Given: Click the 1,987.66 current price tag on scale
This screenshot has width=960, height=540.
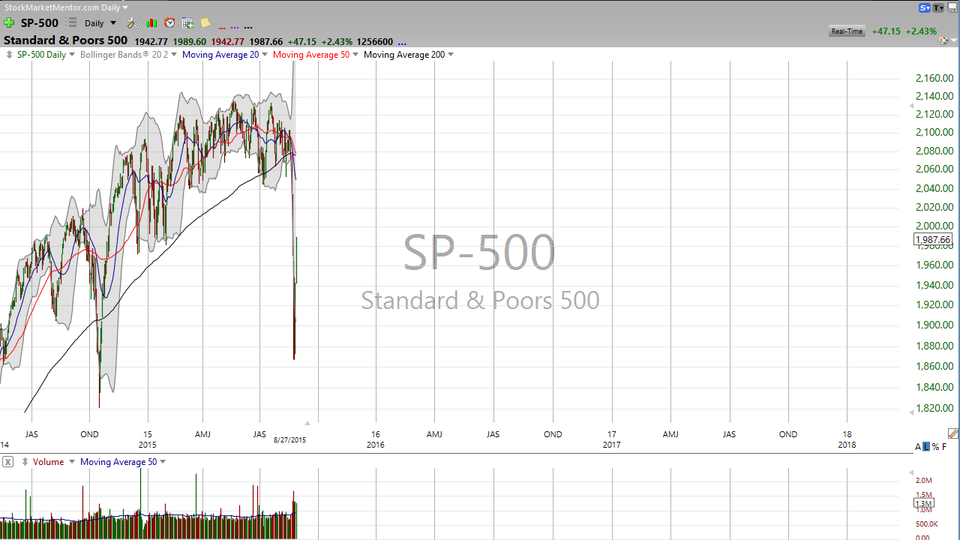Looking at the screenshot, I should pos(932,239).
